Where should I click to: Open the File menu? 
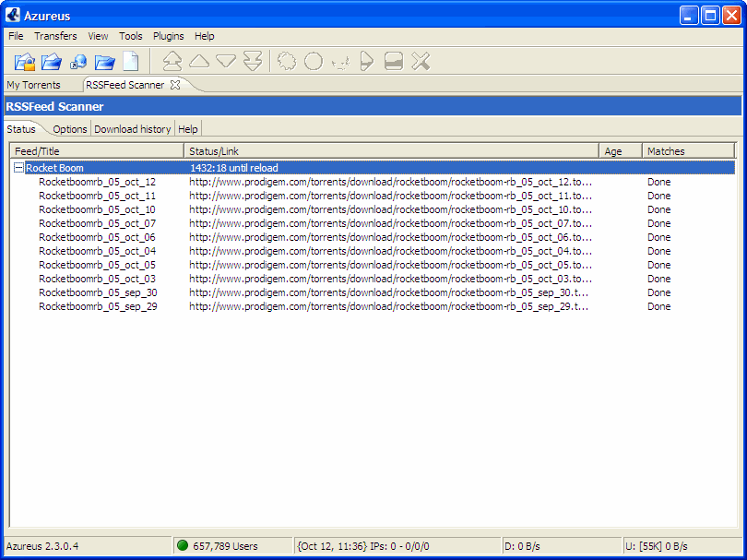[16, 36]
